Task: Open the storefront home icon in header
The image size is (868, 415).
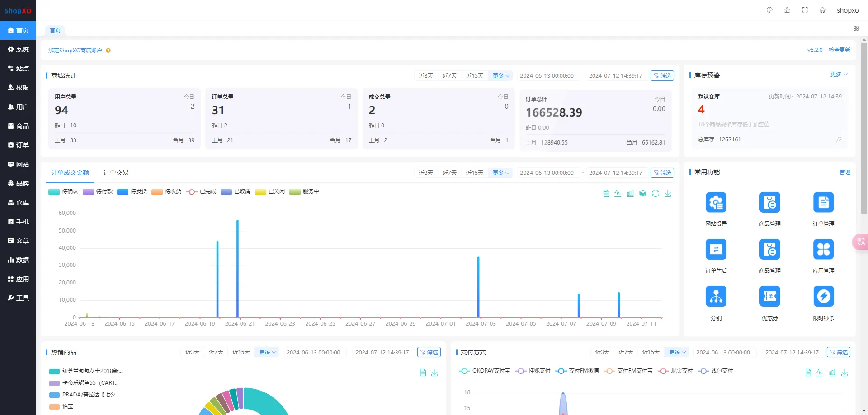Action: coord(822,10)
